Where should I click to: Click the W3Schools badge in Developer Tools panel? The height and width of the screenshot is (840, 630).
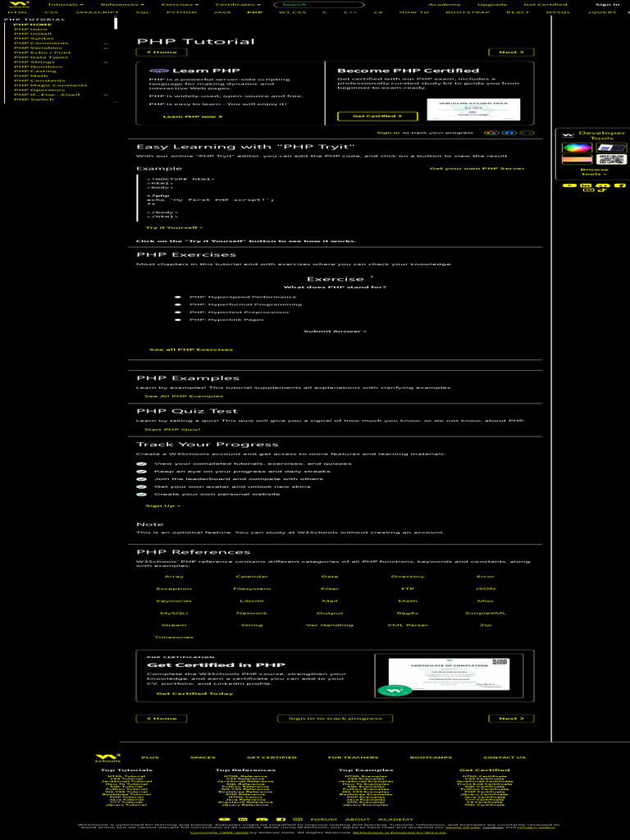pyautogui.click(x=568, y=135)
